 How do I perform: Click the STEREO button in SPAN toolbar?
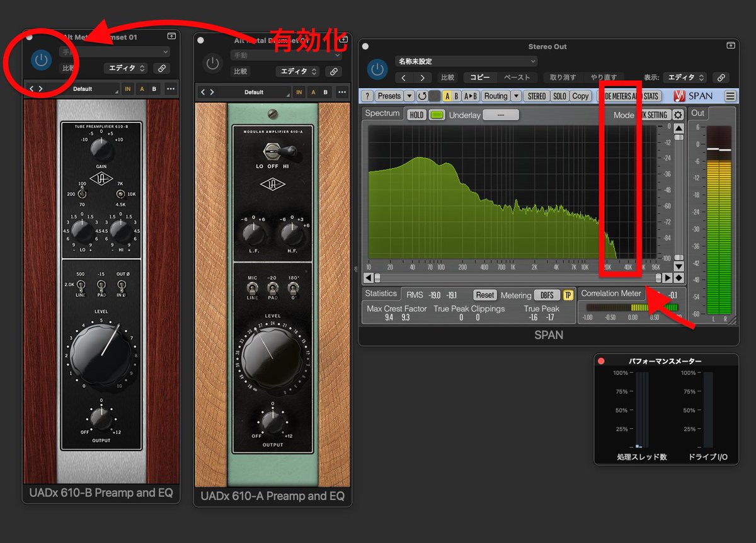(x=537, y=96)
